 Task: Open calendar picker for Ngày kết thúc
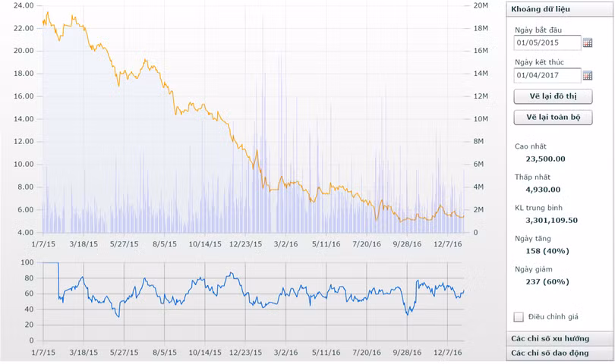coord(587,76)
